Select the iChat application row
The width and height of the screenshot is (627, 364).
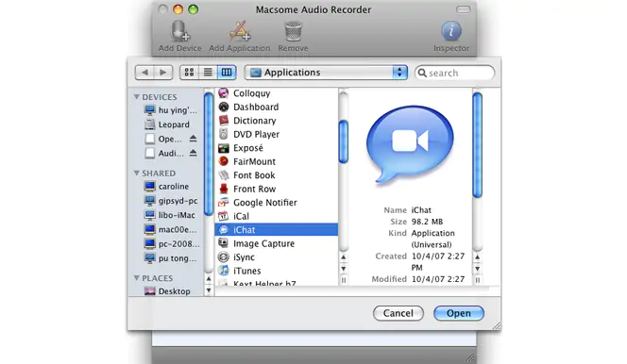click(x=277, y=230)
